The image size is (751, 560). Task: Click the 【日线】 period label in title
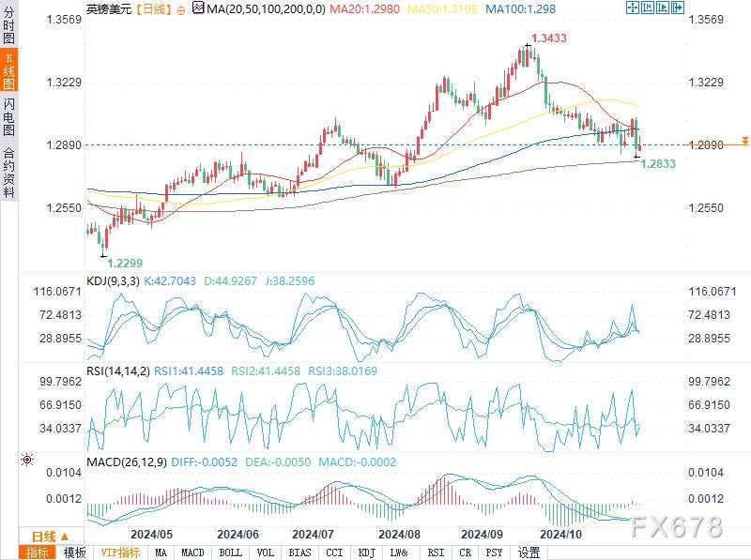[x=154, y=8]
